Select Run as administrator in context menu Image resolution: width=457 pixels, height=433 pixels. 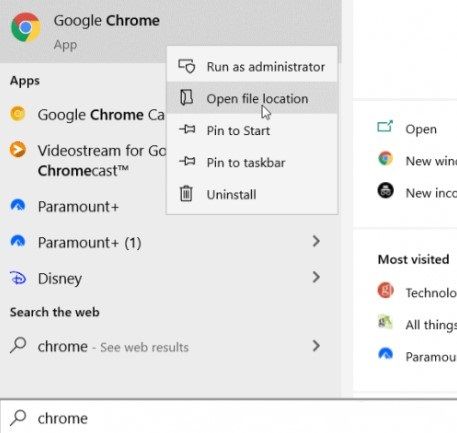click(x=252, y=67)
